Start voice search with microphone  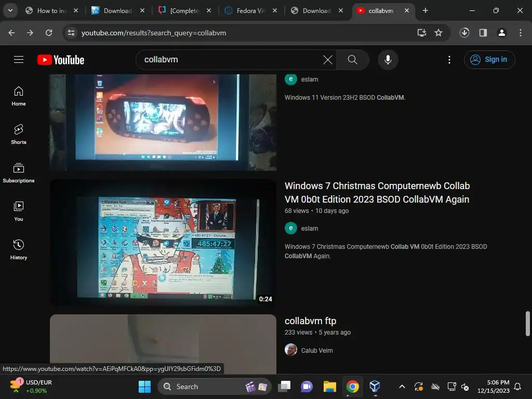tap(388, 60)
